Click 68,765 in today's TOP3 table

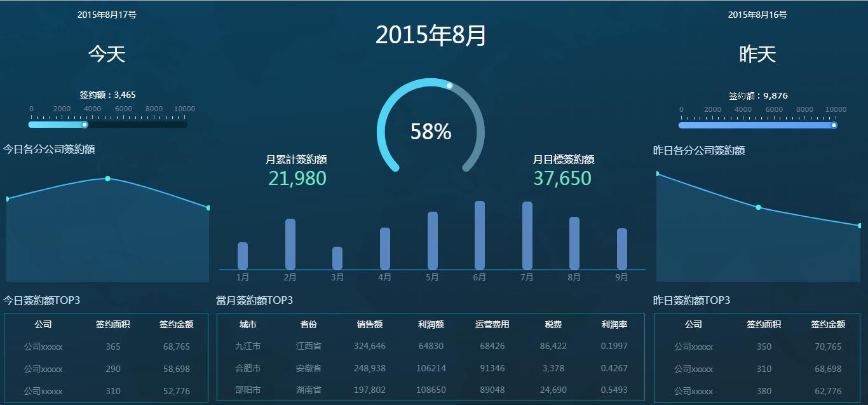pyautogui.click(x=177, y=347)
